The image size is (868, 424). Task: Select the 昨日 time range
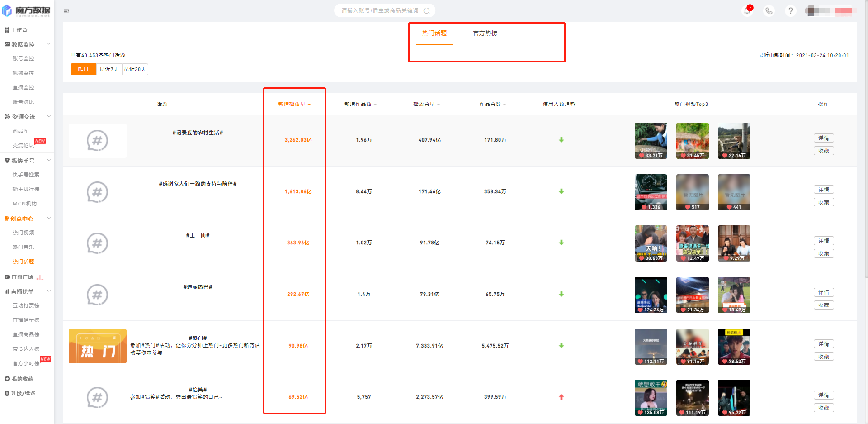click(83, 69)
